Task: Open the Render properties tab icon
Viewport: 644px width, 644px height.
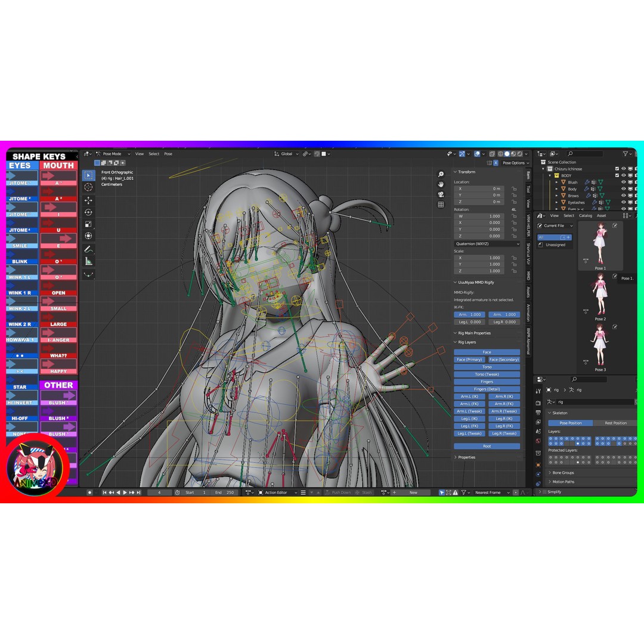Action: (x=538, y=402)
